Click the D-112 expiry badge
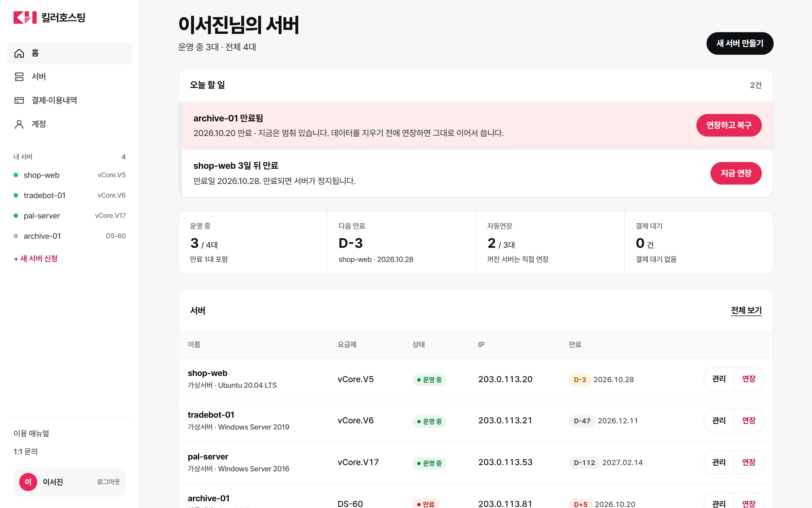This screenshot has height=508, width=812. 584,463
